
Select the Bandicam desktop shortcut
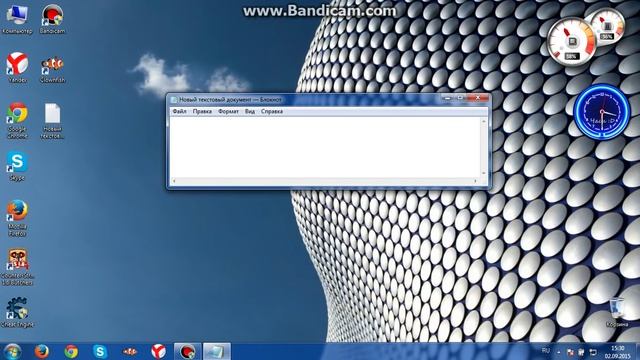pyautogui.click(x=52, y=19)
